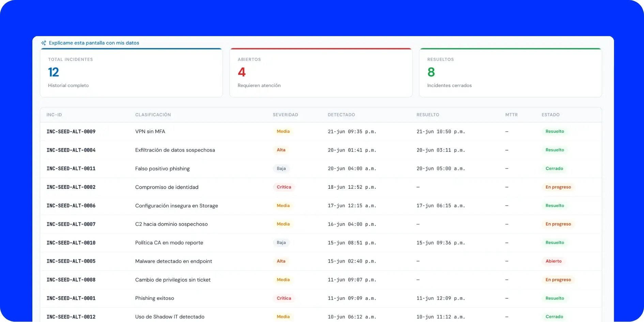Click resolved time '17-jun 06:15 a.m.'
This screenshot has height=322, width=644.
tap(441, 205)
